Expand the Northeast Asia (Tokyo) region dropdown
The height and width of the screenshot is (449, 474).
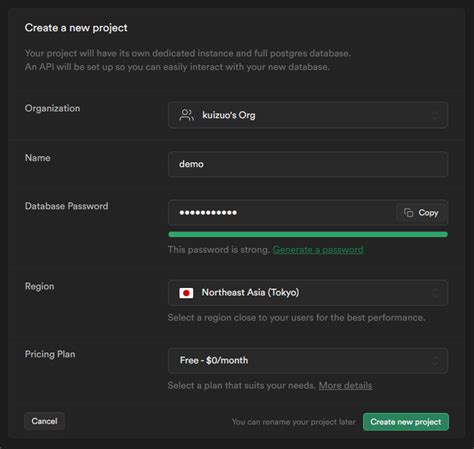coord(308,293)
